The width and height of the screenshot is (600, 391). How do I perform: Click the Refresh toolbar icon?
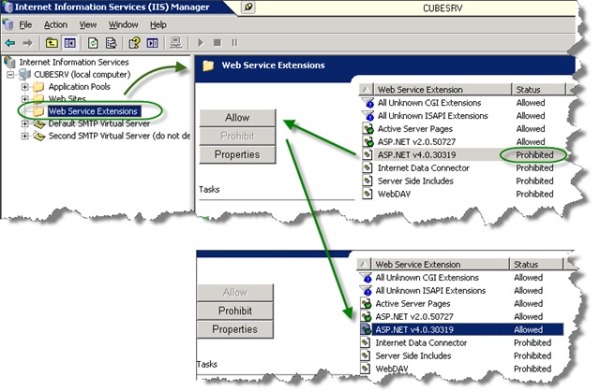coord(93,43)
